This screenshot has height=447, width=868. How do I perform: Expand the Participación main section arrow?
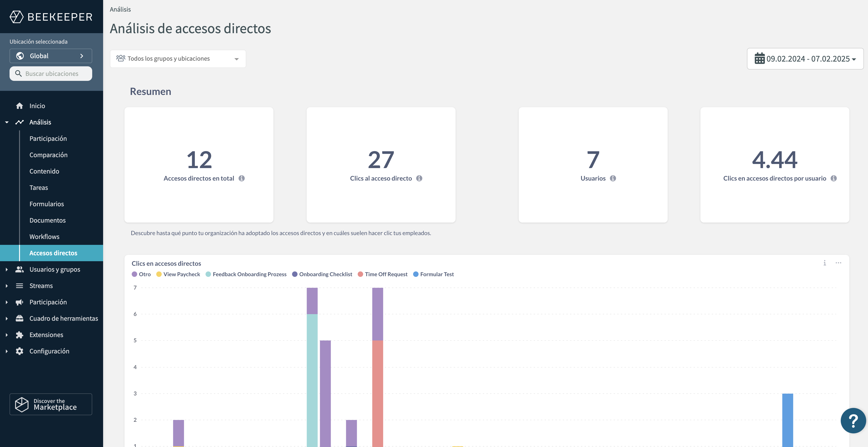(7, 302)
